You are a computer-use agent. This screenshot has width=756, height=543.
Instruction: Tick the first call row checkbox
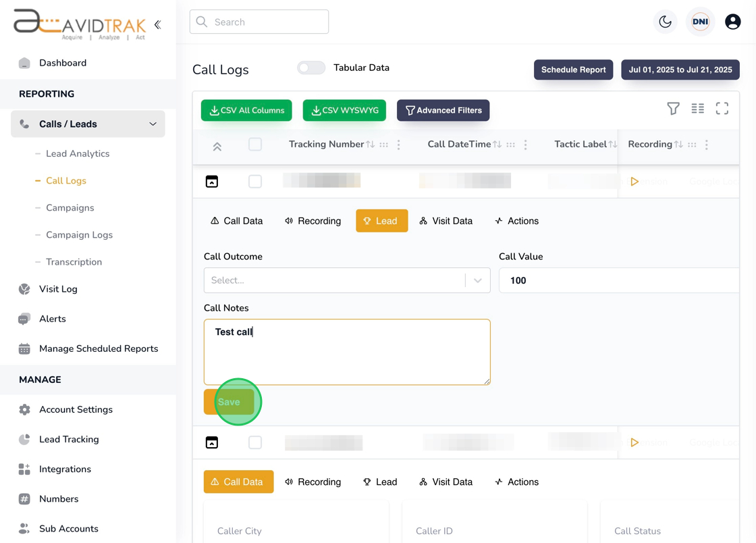(x=255, y=181)
